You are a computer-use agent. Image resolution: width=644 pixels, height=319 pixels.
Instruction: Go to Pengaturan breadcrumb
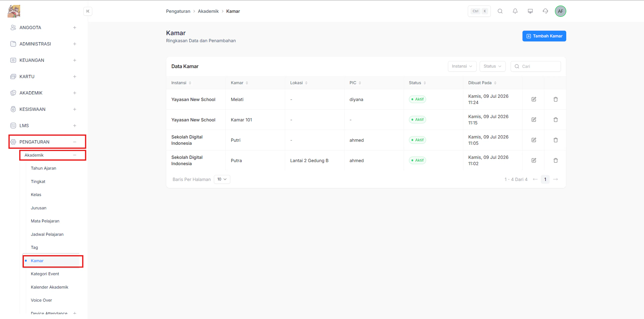(178, 11)
